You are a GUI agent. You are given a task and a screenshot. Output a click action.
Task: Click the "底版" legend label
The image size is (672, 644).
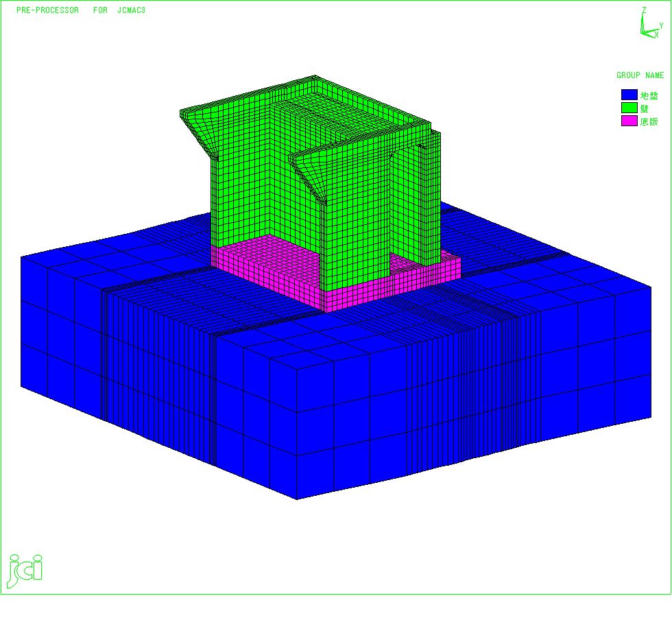[649, 121]
